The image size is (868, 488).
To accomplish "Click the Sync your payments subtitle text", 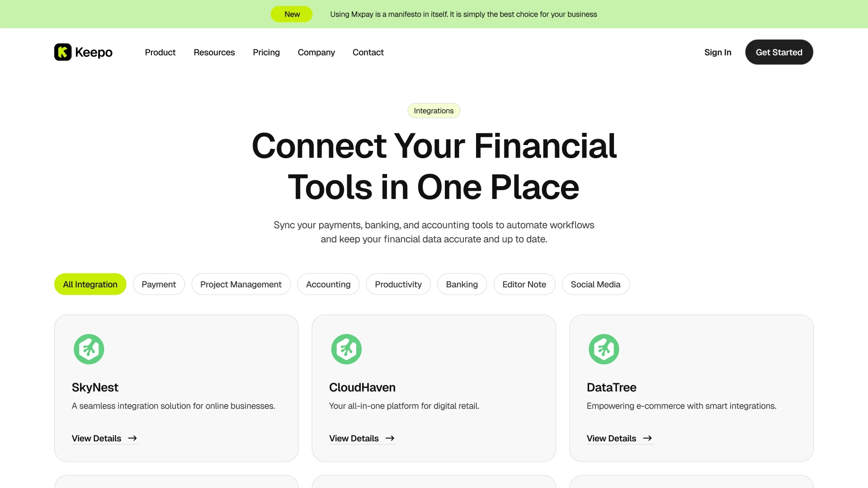I will tap(434, 232).
